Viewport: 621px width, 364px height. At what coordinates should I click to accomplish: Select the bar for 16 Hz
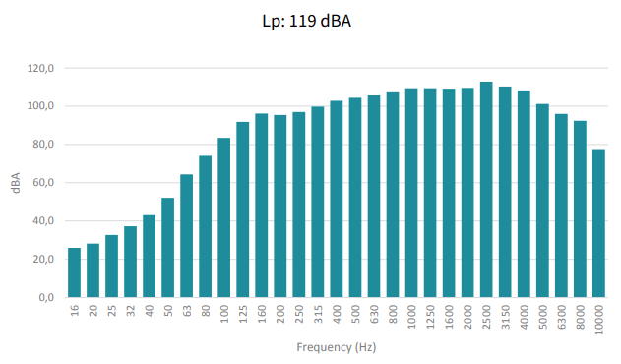(x=74, y=273)
